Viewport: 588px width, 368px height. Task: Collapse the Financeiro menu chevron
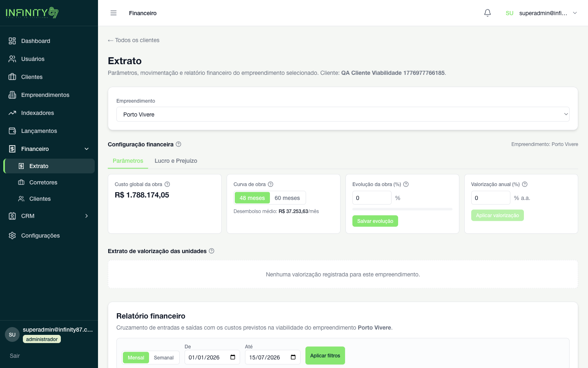coord(87,149)
